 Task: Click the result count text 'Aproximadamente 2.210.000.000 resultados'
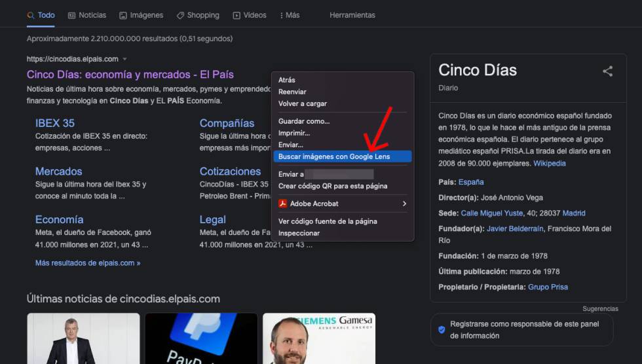(x=130, y=39)
